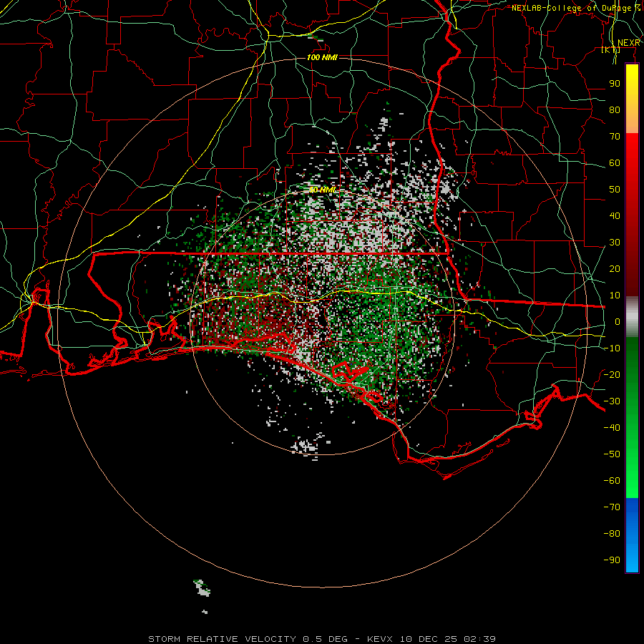Click the -60 value on velocity scale
Image resolution: width=644 pixels, height=644 pixels.
click(x=612, y=481)
